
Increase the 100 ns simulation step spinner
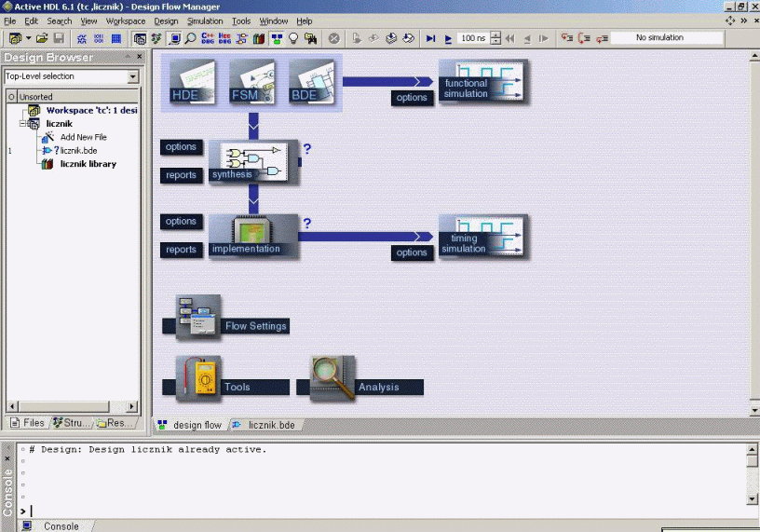(495, 34)
